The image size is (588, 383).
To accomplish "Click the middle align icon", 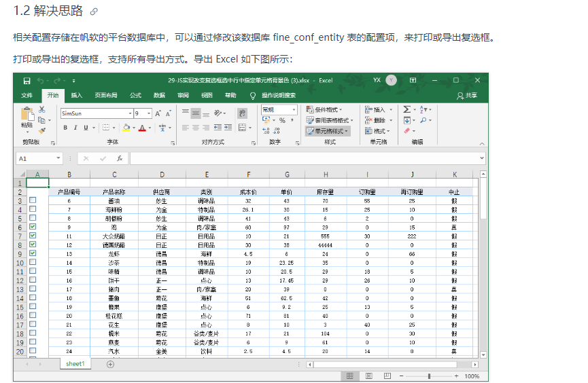I will coord(196,113).
